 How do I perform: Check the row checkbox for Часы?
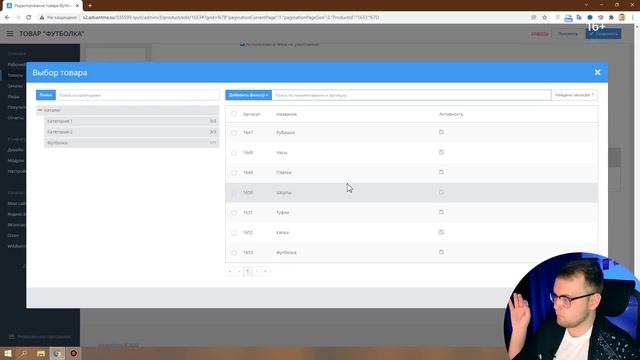click(x=234, y=153)
